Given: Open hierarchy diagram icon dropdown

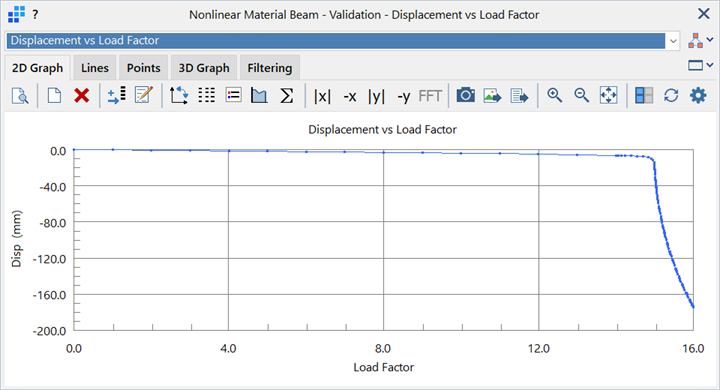Looking at the screenshot, I should [700, 40].
